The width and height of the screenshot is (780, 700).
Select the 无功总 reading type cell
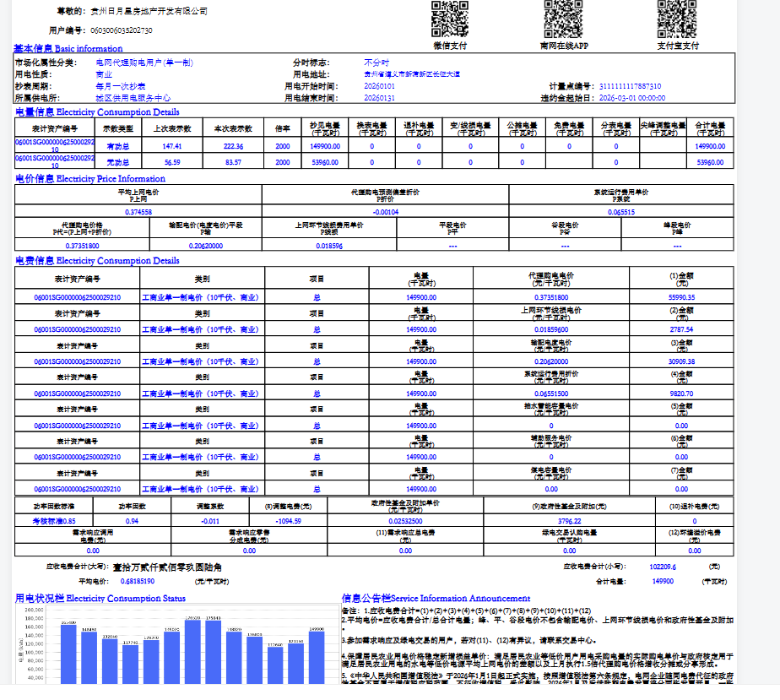pyautogui.click(x=118, y=161)
